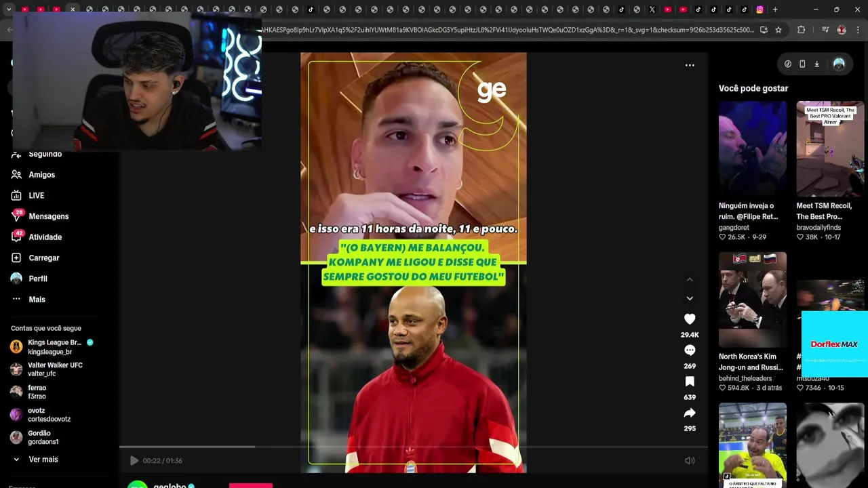Open the Chrome profile avatar

pos(842,30)
